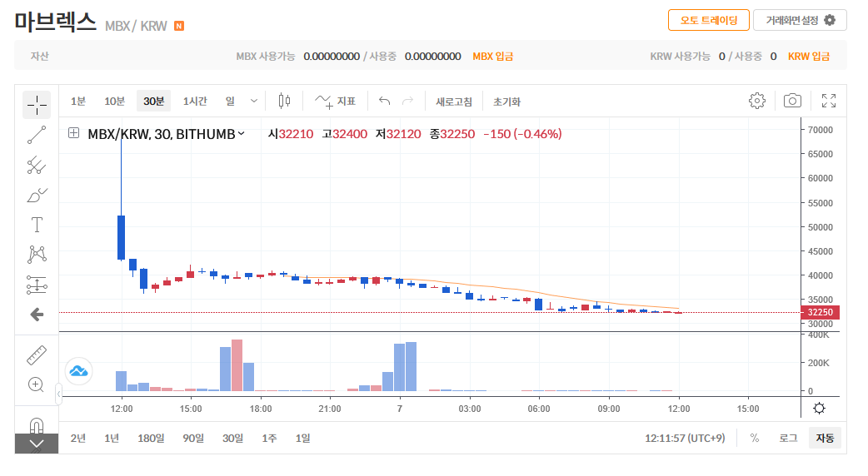Screen dimensions: 868x476
Task: Expand the bottom of the drawing toolbar
Action: tap(37, 444)
